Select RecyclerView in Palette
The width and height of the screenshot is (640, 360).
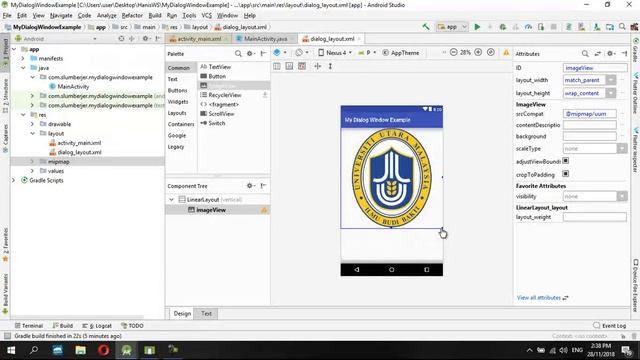click(224, 95)
